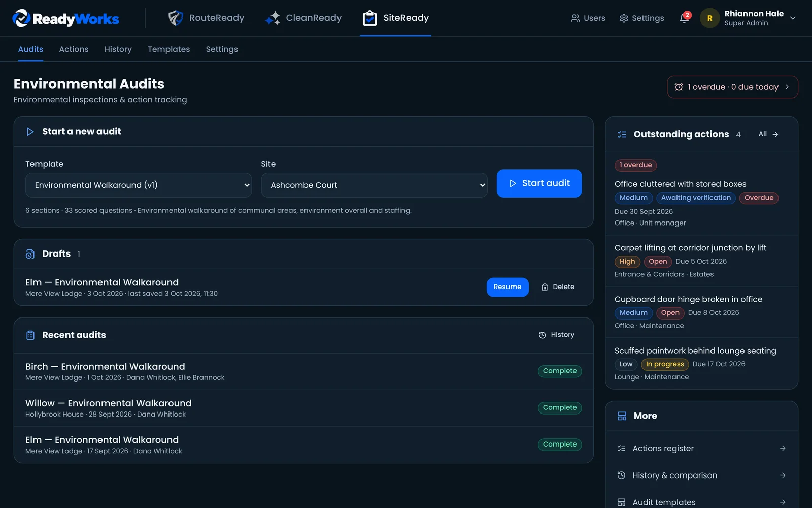Click the Rhiannon Hale name

tap(754, 14)
